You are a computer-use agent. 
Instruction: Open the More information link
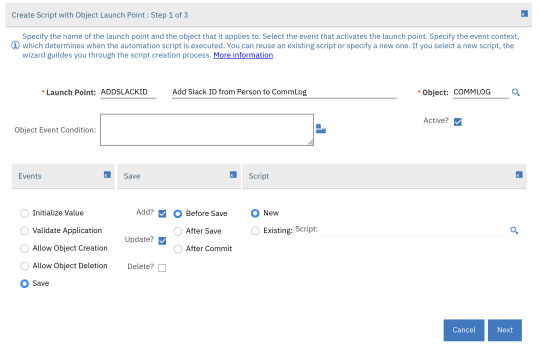click(243, 55)
